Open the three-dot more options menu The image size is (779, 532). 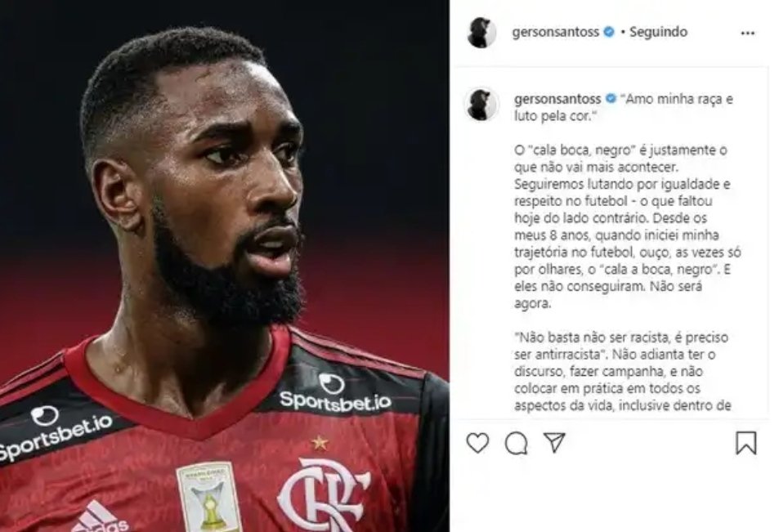[748, 33]
